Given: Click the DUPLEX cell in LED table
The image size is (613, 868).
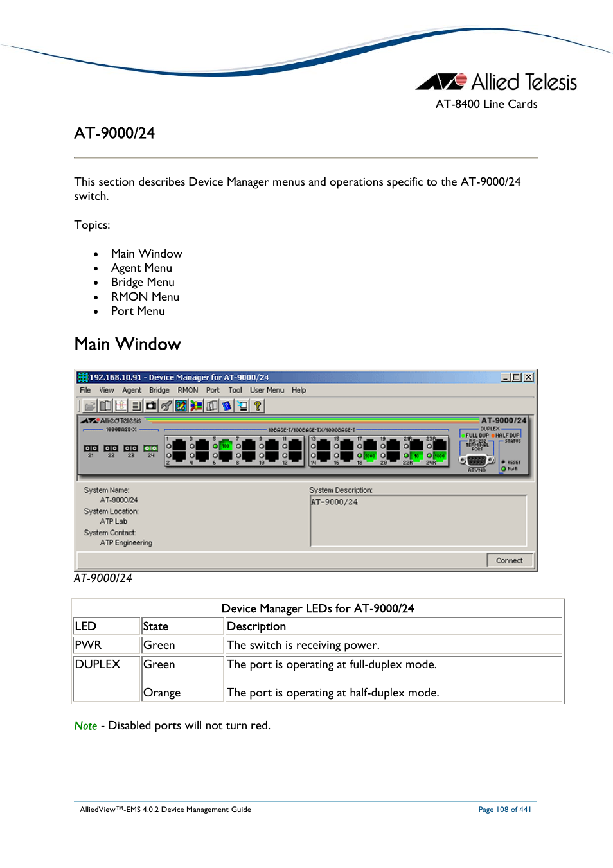Looking at the screenshot, I should 107,678.
